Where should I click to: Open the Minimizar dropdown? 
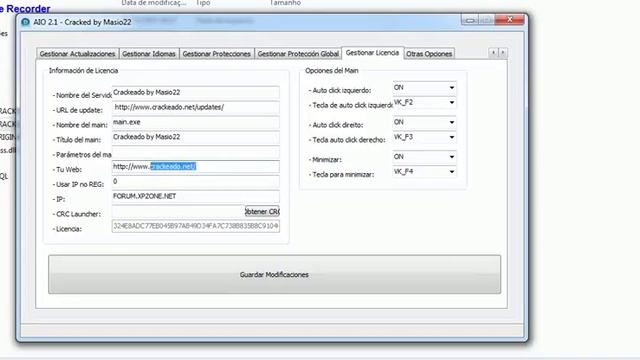pyautogui.click(x=424, y=157)
